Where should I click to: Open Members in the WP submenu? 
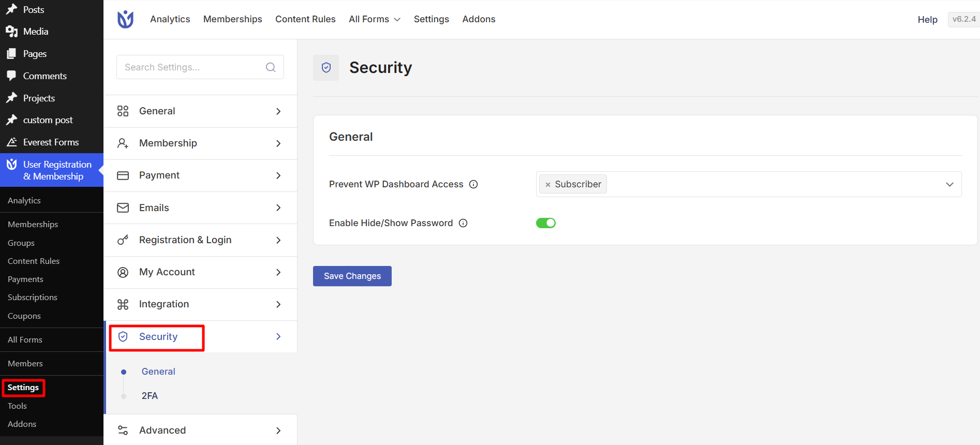(25, 364)
